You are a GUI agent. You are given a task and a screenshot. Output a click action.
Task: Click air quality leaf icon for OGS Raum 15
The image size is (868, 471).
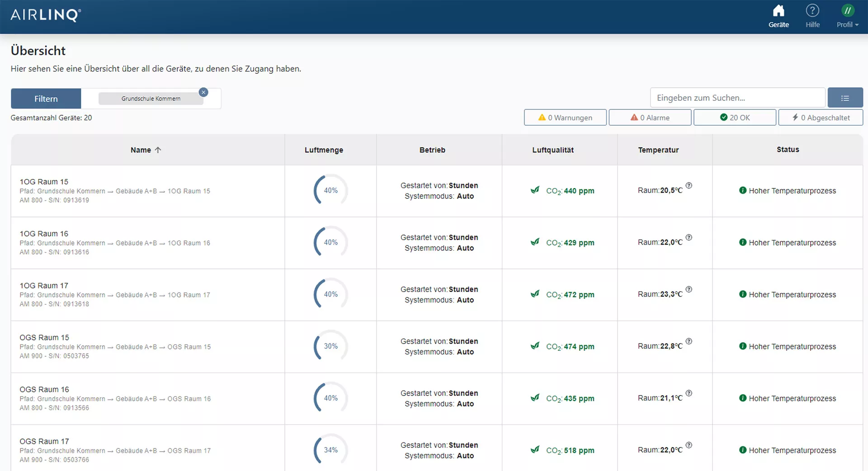point(535,346)
